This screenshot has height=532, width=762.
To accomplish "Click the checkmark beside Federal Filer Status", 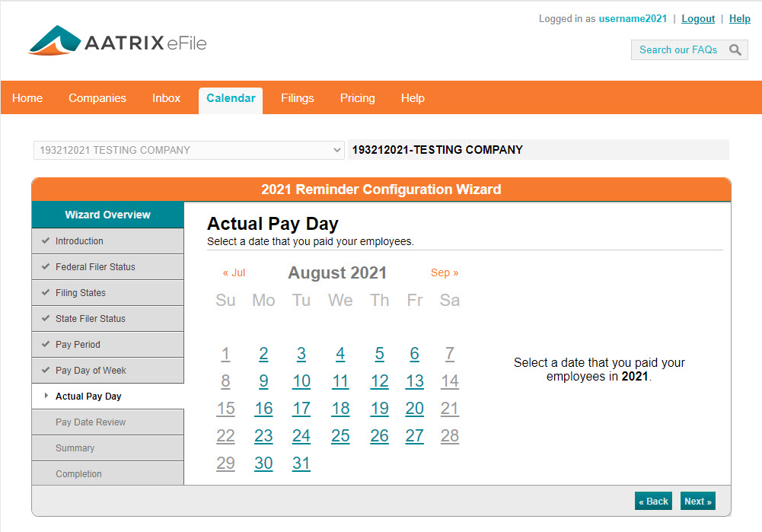I will [x=45, y=266].
